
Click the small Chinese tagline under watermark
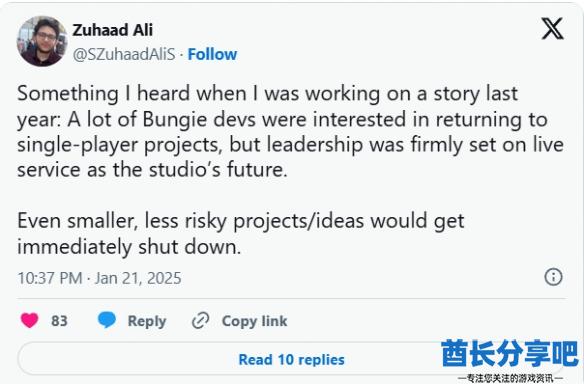pos(510,378)
